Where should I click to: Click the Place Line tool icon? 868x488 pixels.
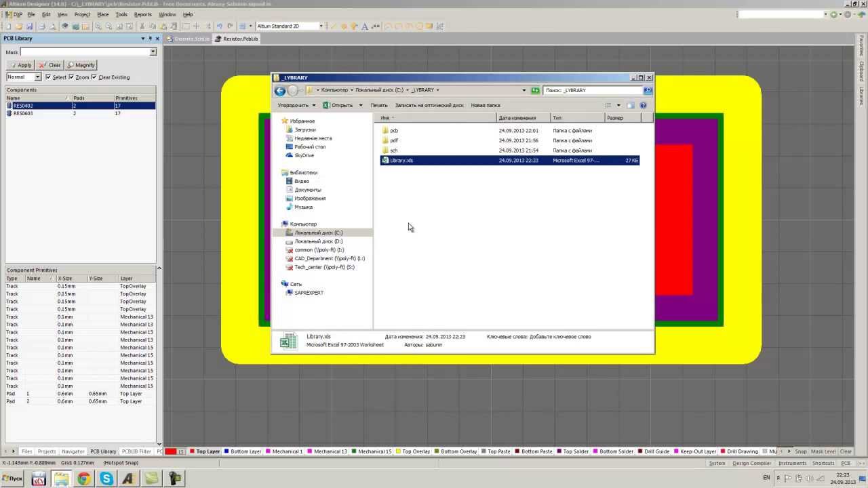333,26
